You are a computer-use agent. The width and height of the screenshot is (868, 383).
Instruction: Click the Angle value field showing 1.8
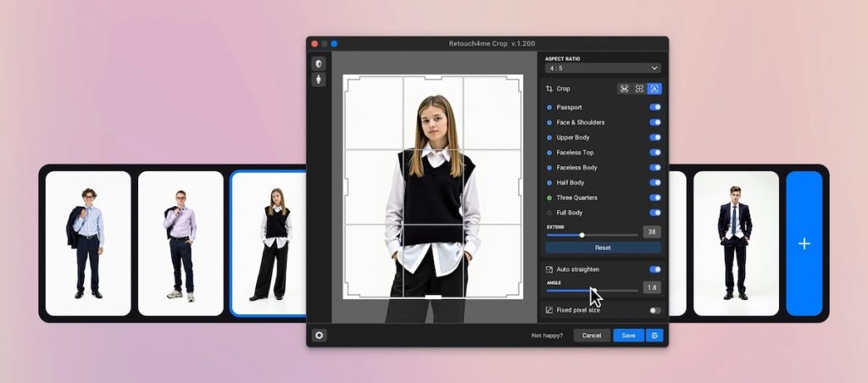tap(652, 288)
